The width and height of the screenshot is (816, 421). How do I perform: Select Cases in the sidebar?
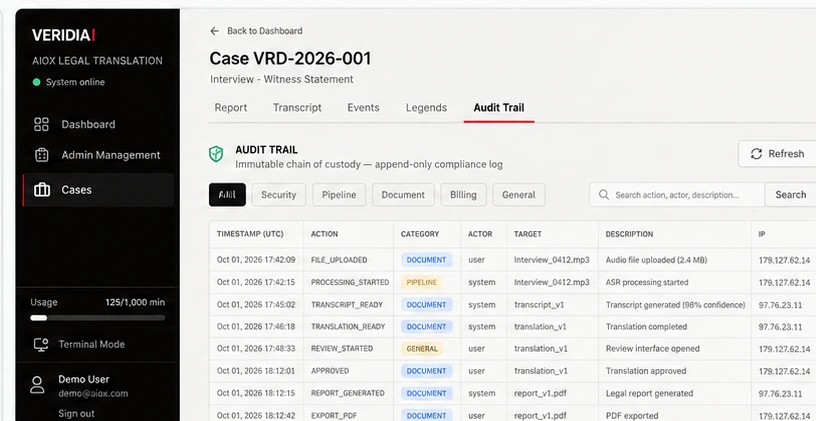(99, 190)
